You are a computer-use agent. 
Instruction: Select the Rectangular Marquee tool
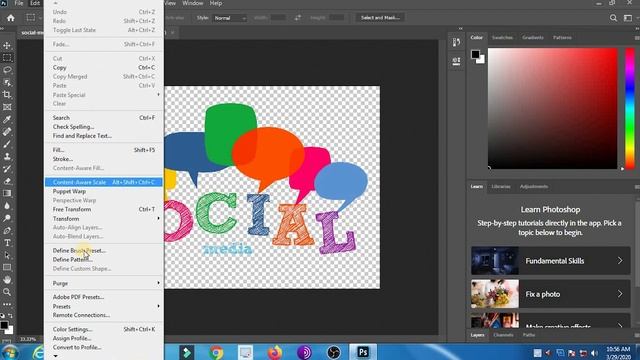pos(7,58)
